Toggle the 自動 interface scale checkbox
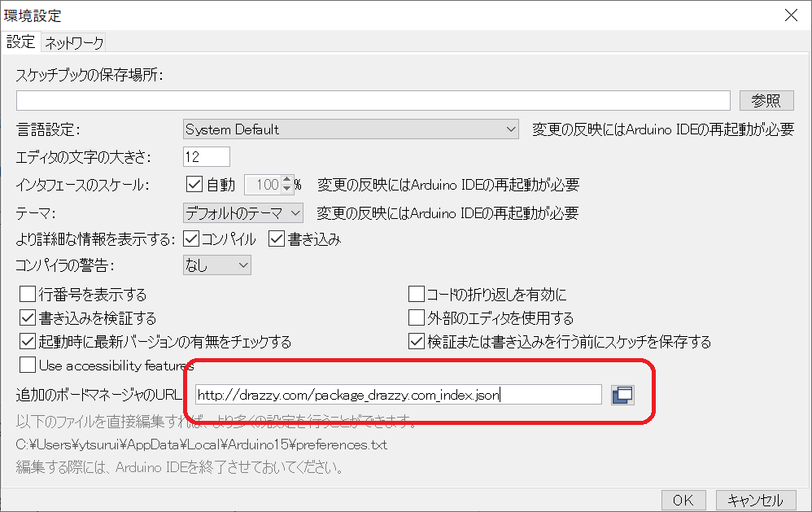Screen dimensions: 812x512 (194, 185)
